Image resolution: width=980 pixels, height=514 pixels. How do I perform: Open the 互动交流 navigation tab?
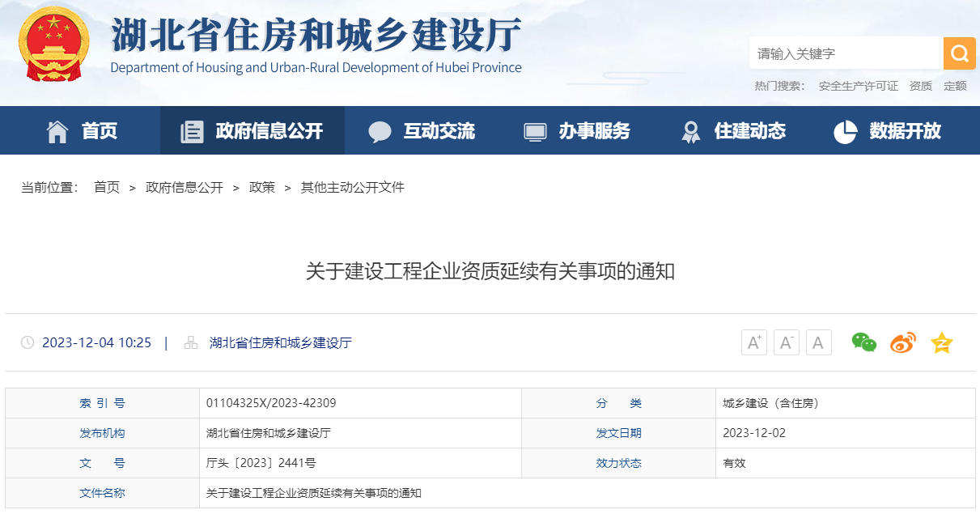click(x=422, y=130)
